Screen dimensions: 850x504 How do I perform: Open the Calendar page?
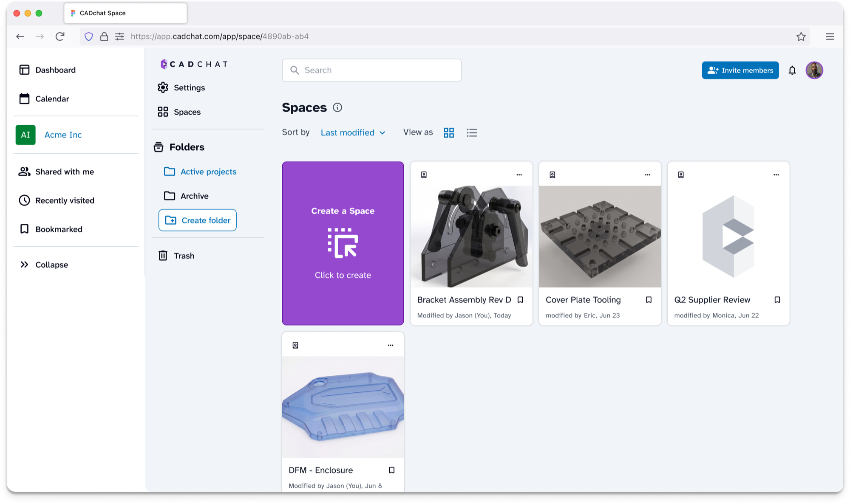point(44,99)
